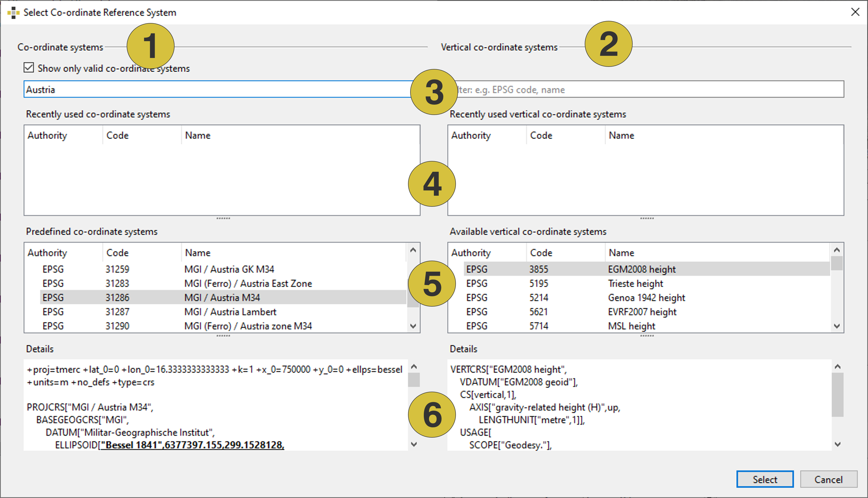Click the up arrow in Available vertical systems scrollbar
Viewport: 868px width, 498px height.
(x=837, y=250)
